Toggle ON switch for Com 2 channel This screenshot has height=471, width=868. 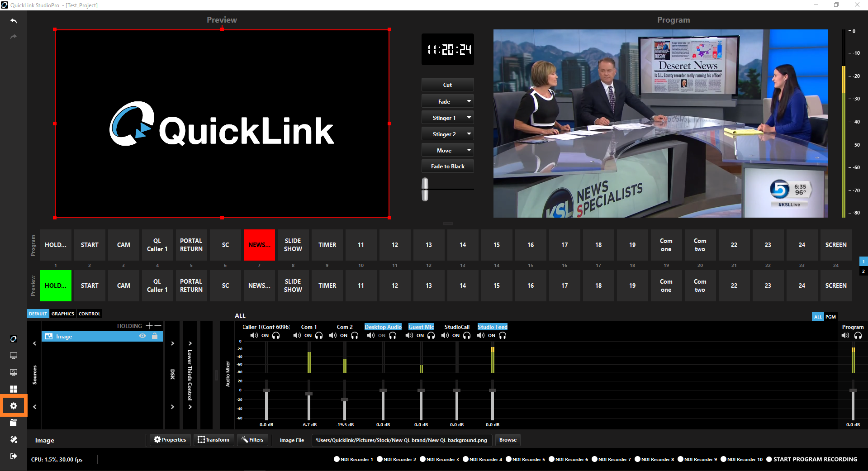click(344, 336)
